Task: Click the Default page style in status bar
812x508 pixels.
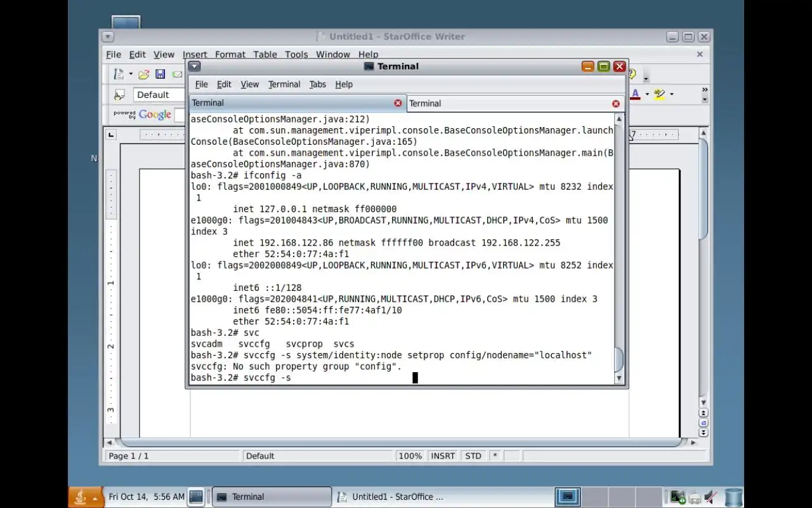Action: pos(318,456)
